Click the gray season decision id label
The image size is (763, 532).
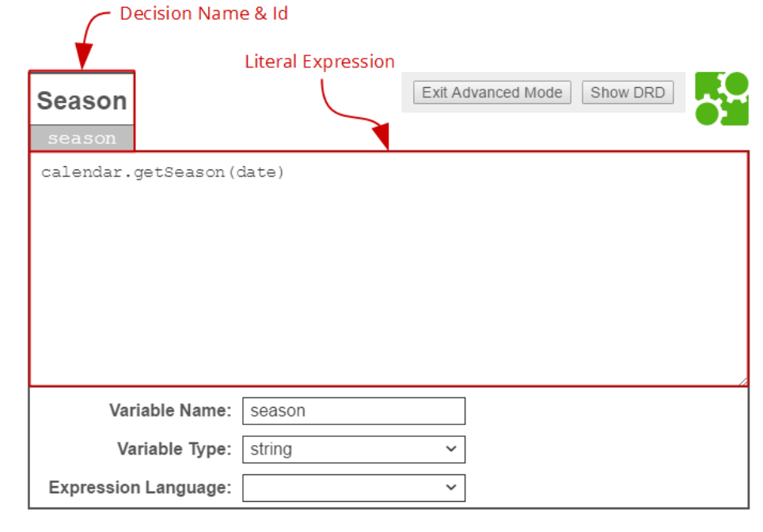coord(82,139)
